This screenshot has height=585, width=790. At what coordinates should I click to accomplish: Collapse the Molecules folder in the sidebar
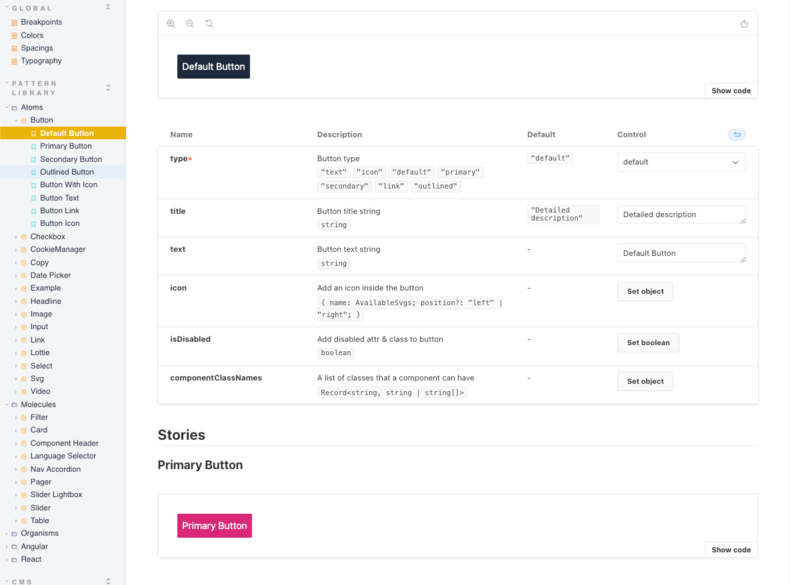(x=7, y=405)
